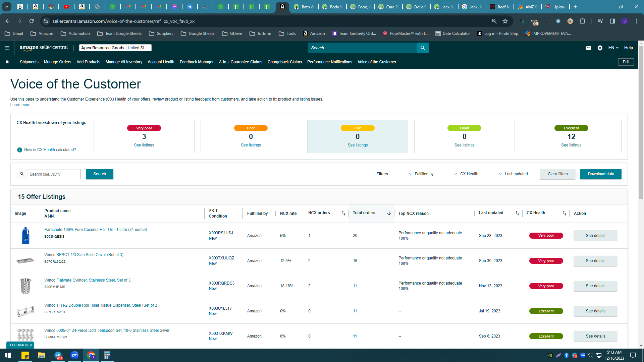This screenshot has height=362, width=644.
Task: Click the Learn more link
Action: coord(20,105)
